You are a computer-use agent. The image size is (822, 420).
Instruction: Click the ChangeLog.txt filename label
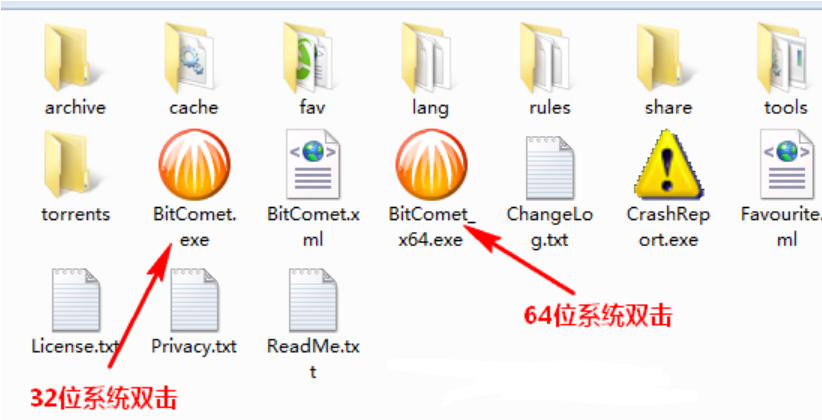(x=550, y=227)
